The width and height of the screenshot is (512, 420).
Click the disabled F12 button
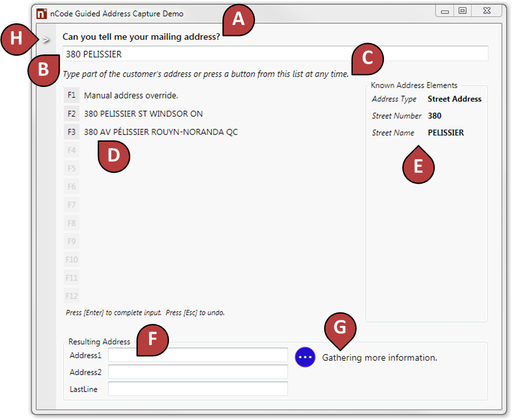(x=72, y=297)
